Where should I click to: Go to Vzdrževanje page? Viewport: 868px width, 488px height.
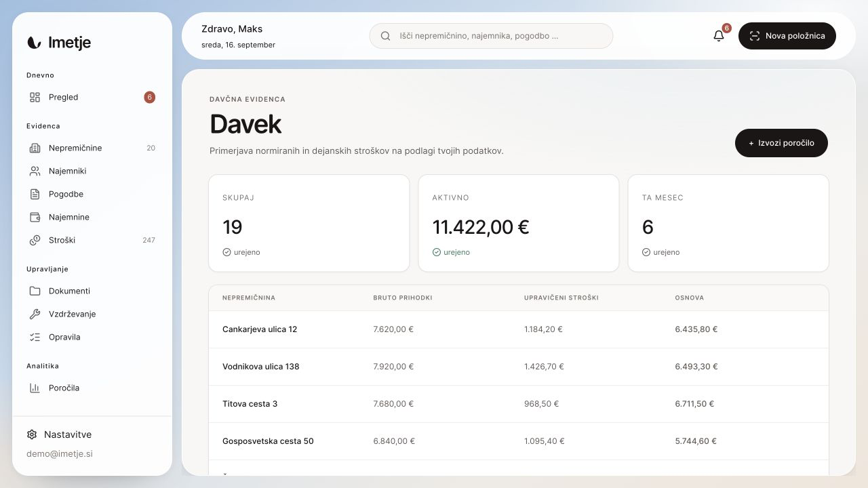click(92, 314)
